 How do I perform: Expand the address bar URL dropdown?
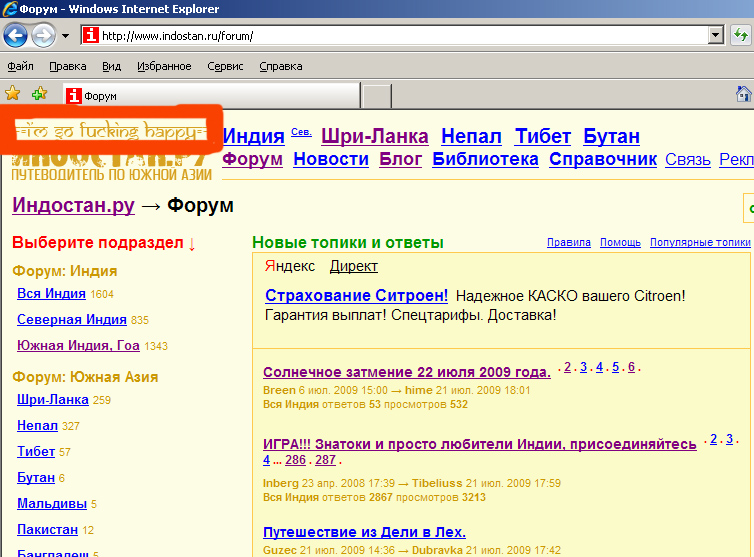pyautogui.click(x=715, y=36)
